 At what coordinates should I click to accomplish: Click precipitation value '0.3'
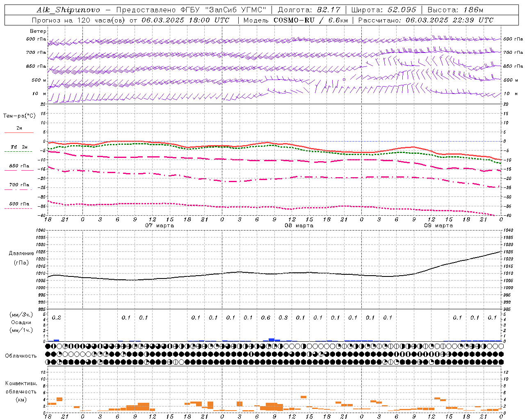tap(283, 317)
